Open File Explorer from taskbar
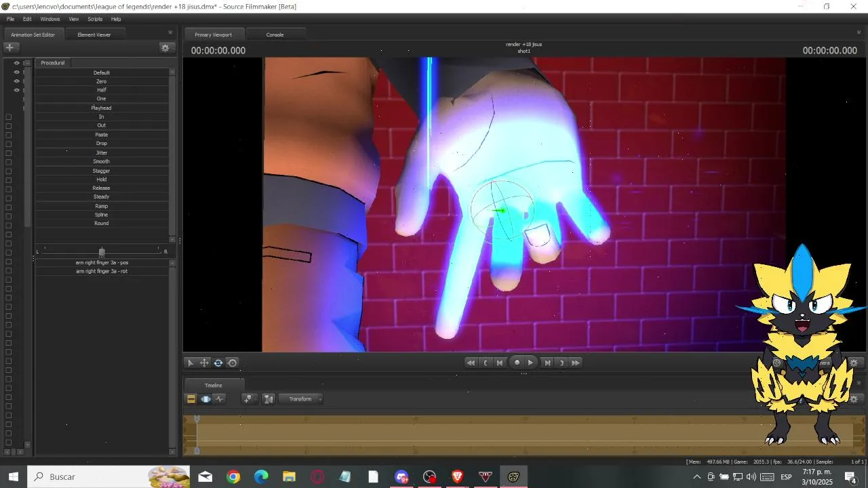Screen dimensions: 868x488 pos(289,476)
